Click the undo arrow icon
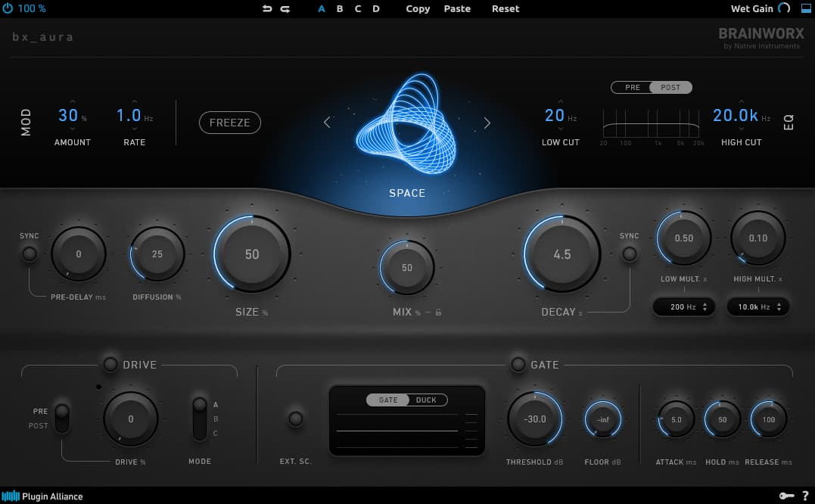This screenshot has width=815, height=504. (267, 8)
